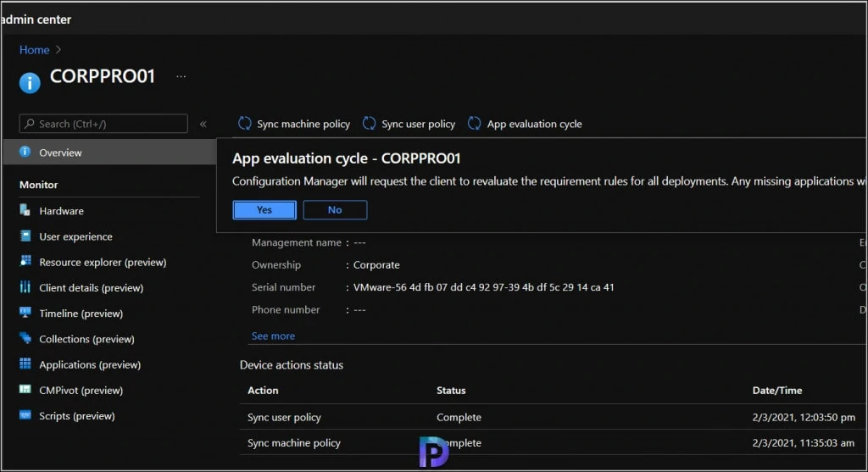Click the Resource explorer icon
Image resolution: width=868 pixels, height=472 pixels.
coord(25,262)
